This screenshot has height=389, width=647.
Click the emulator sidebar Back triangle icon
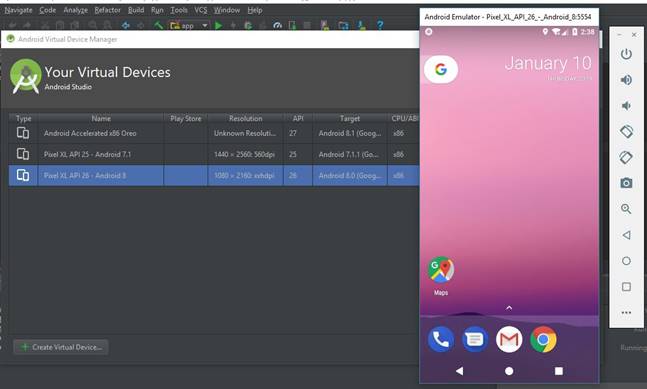626,235
